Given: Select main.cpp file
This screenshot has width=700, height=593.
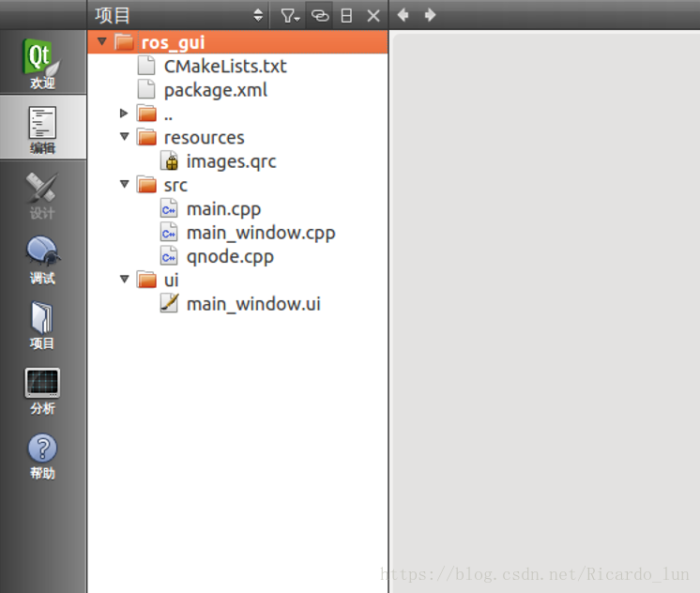Looking at the screenshot, I should [x=223, y=209].
